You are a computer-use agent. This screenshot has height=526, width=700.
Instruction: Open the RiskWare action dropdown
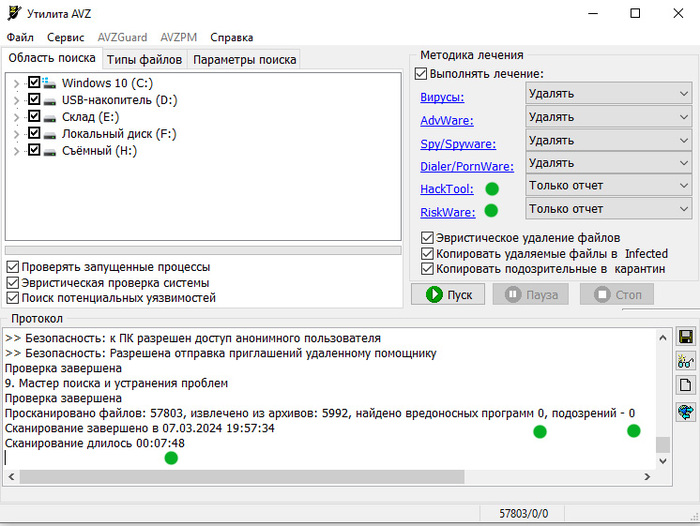[x=608, y=209]
